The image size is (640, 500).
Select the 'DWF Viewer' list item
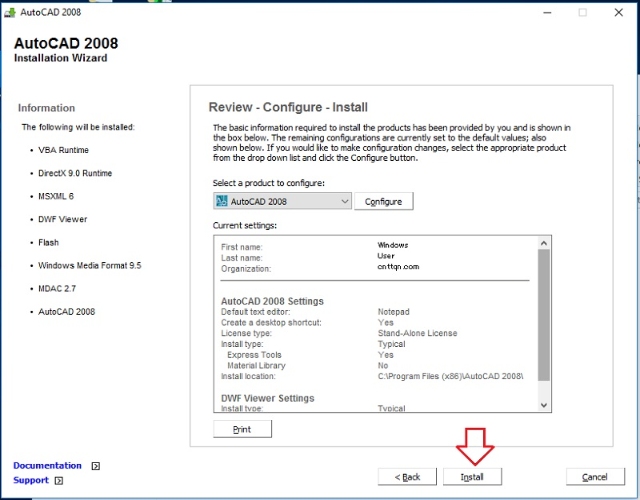(62, 219)
